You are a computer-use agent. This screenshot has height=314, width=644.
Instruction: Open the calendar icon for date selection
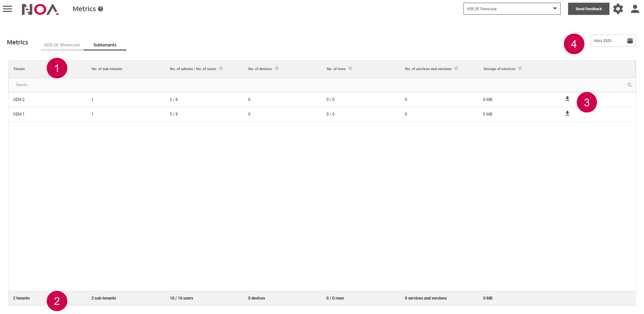pos(630,41)
